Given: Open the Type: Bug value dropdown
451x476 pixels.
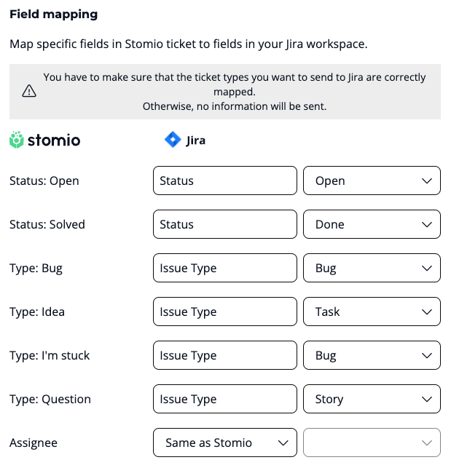Looking at the screenshot, I should (x=372, y=268).
